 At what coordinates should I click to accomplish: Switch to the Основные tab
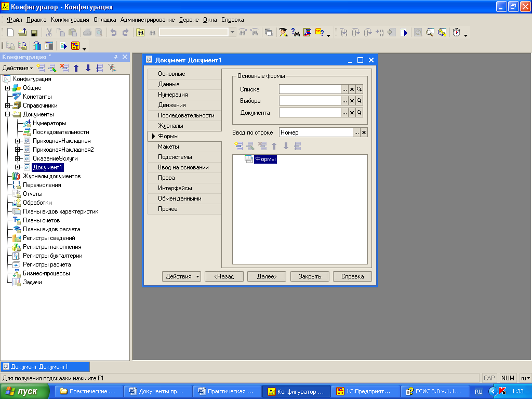[184, 74]
